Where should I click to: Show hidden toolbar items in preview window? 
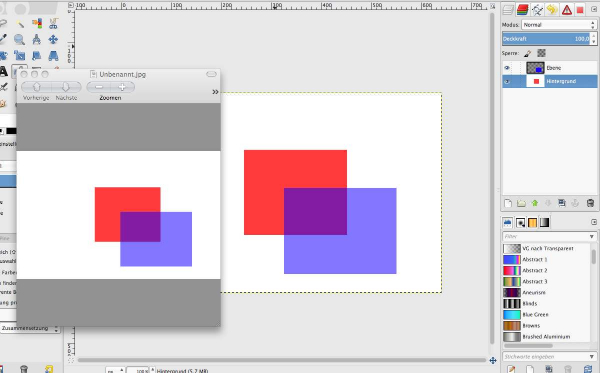(215, 92)
